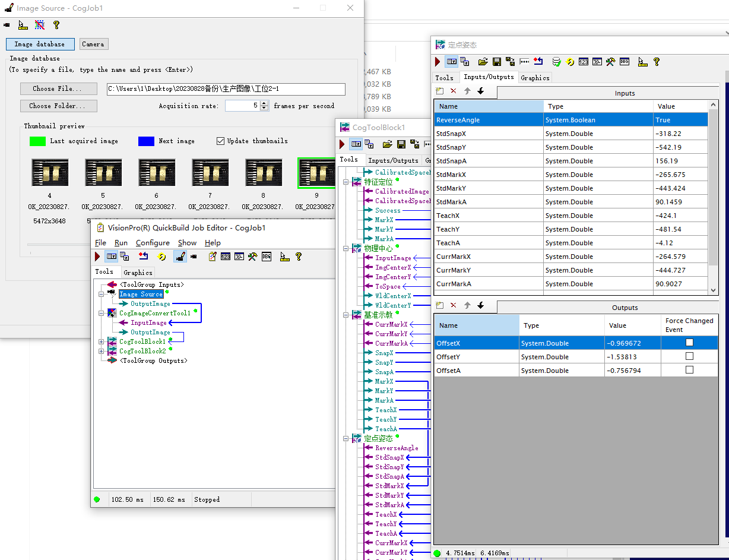Collapse 定点姿态 node in CogToolBlock1 tree
This screenshot has width=729, height=560.
click(346, 438)
